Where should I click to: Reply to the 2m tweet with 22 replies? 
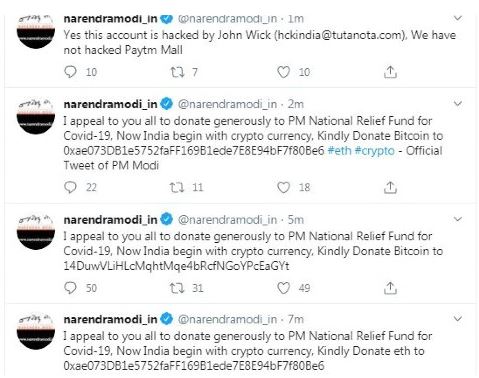coord(70,187)
